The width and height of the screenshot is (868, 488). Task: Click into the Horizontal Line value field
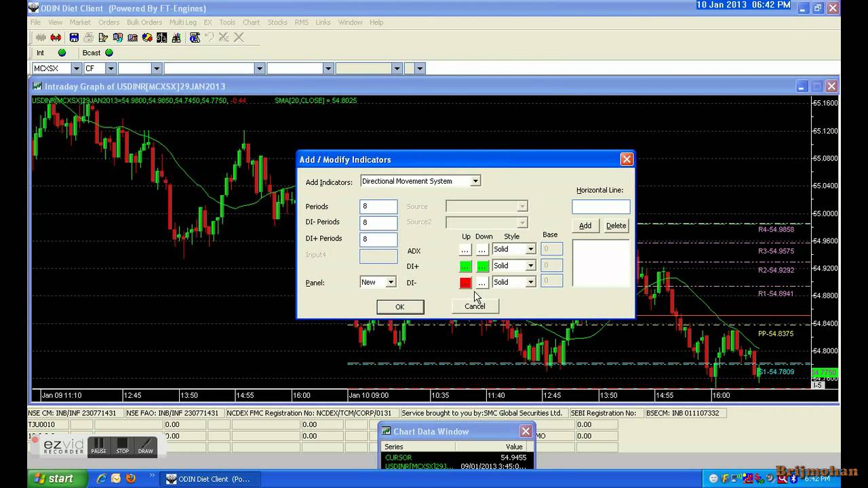(601, 207)
